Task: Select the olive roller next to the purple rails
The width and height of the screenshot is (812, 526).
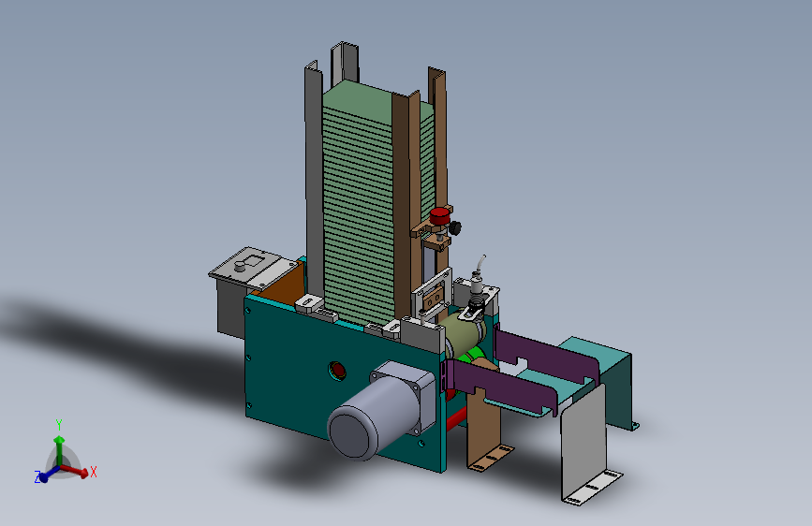Action: pos(464,334)
